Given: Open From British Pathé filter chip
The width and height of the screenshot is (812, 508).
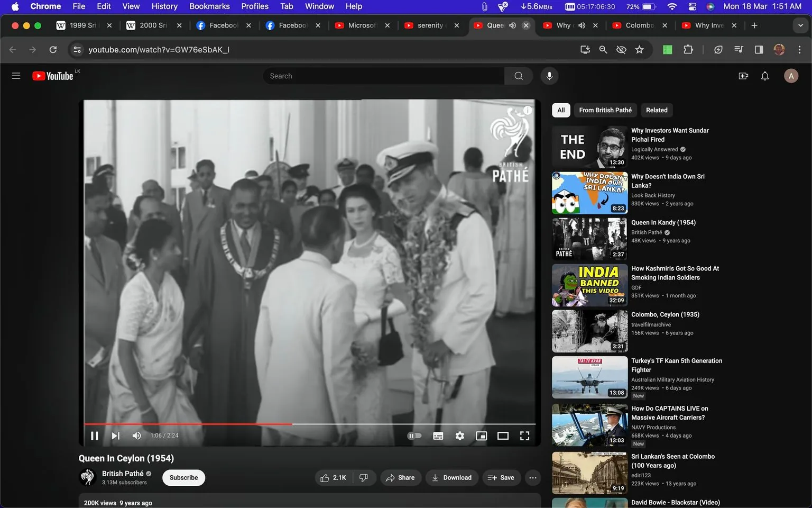Looking at the screenshot, I should point(605,110).
